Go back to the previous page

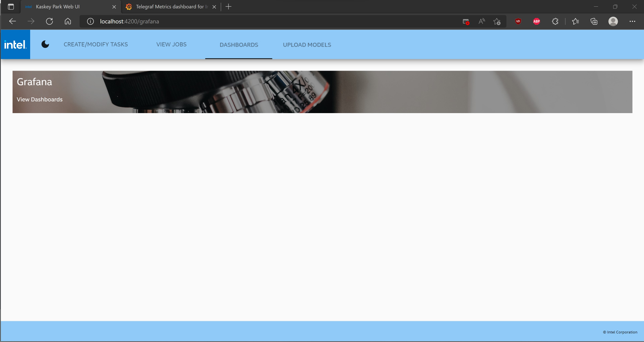12,21
